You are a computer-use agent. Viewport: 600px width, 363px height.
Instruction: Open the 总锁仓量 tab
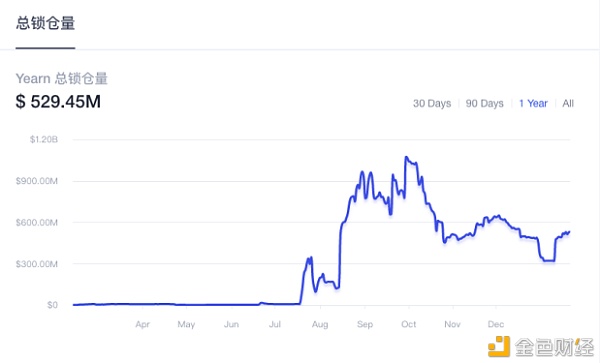45,23
